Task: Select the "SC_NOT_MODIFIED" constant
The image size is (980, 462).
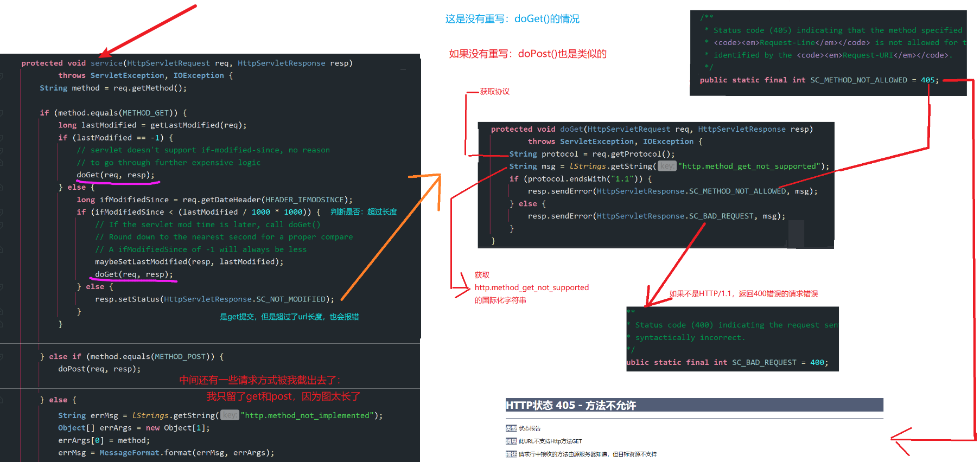Action: [x=291, y=299]
